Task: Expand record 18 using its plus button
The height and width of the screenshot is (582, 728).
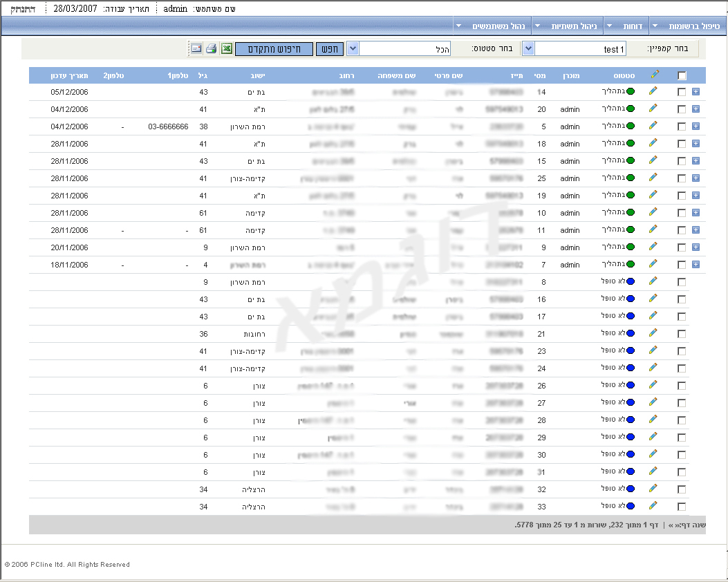Action: (x=696, y=143)
